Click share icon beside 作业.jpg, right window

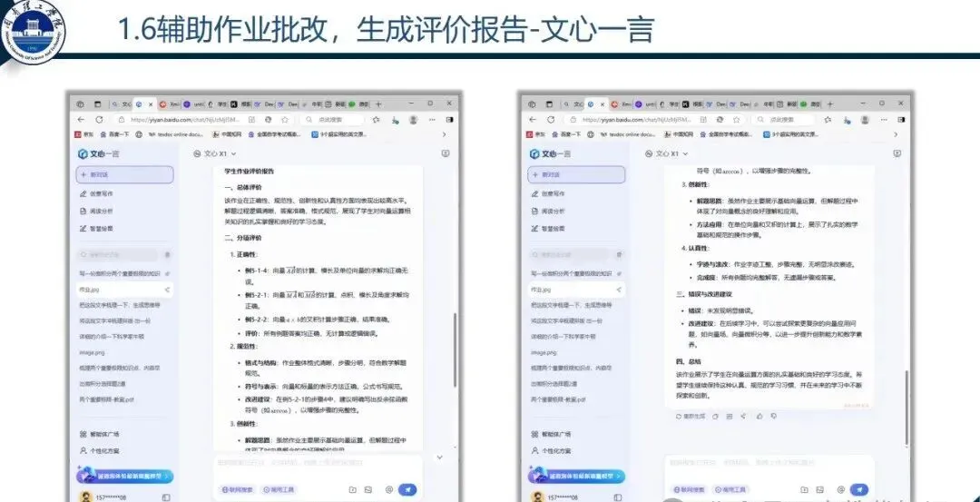coord(619,290)
